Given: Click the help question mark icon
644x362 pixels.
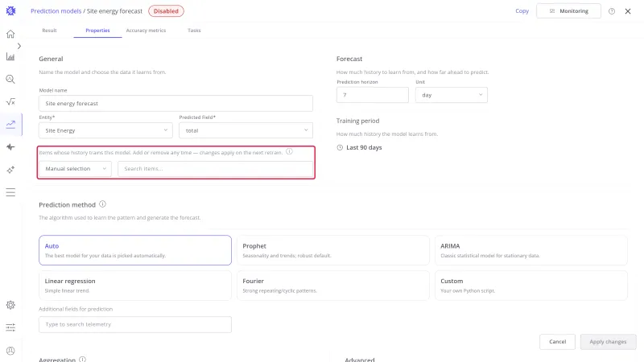Looking at the screenshot, I should click(612, 11).
